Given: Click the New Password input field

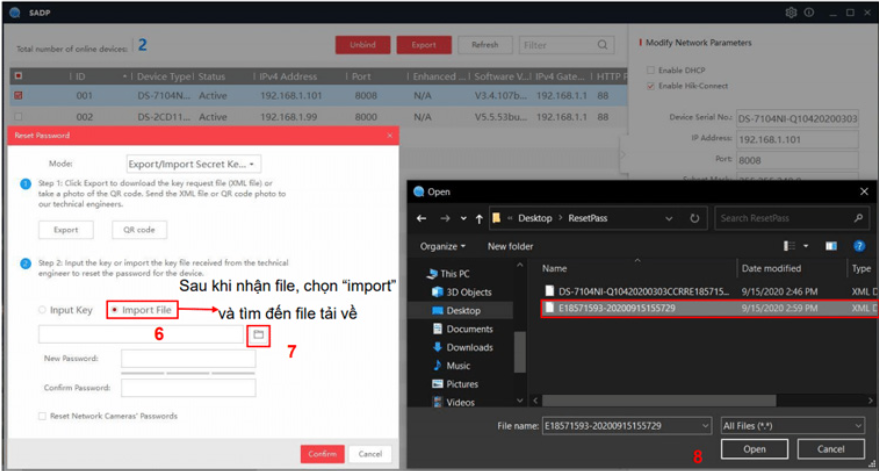Looking at the screenshot, I should tap(188, 358).
